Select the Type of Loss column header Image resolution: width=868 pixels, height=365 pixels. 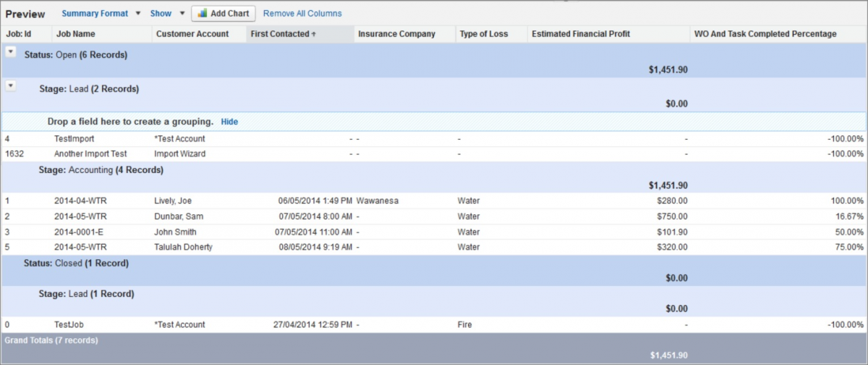484,34
